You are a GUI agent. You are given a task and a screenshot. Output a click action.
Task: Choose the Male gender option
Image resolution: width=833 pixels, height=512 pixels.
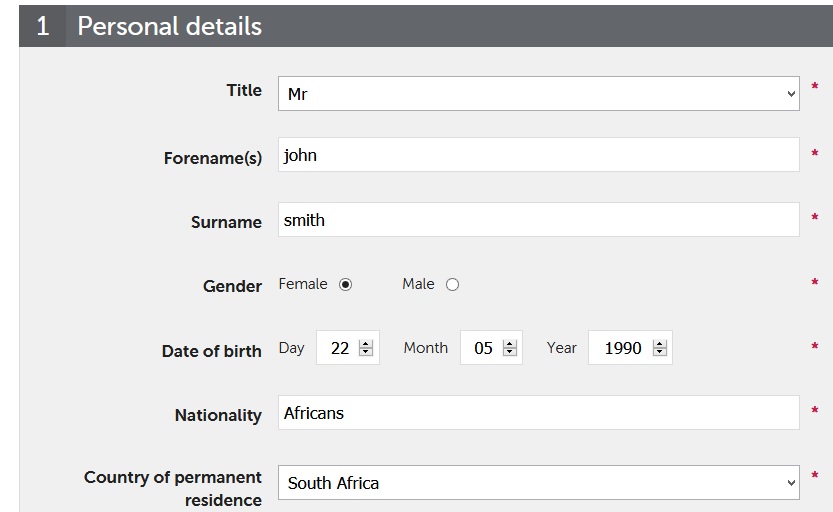click(452, 285)
